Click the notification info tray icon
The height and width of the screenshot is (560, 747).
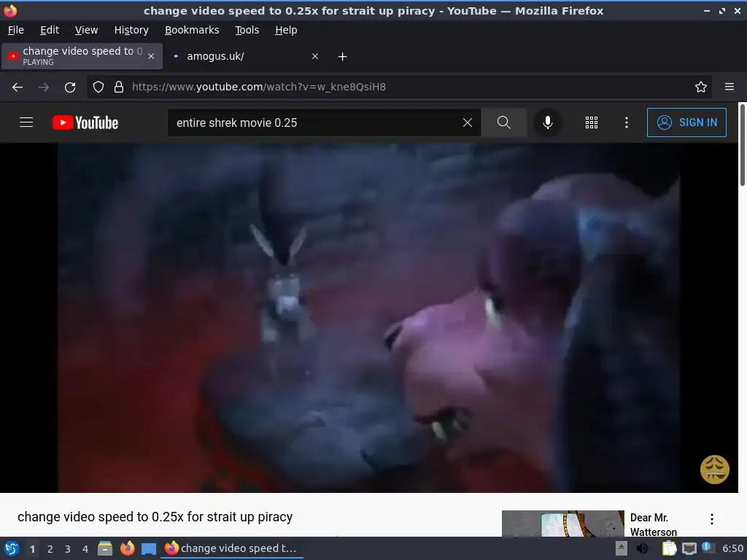[708, 548]
